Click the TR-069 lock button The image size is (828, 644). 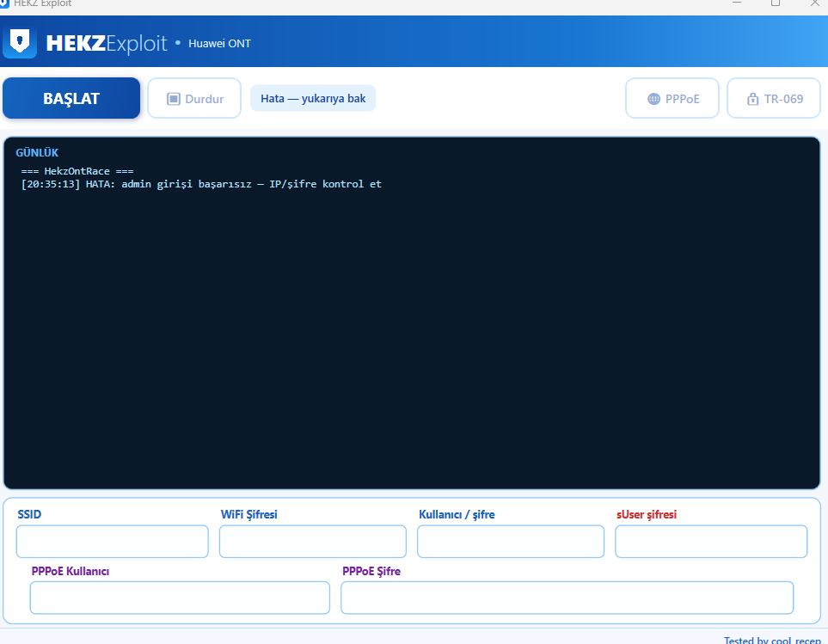point(774,98)
